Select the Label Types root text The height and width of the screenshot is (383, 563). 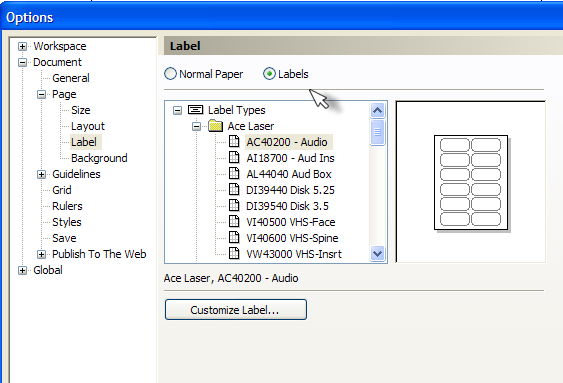(237, 110)
